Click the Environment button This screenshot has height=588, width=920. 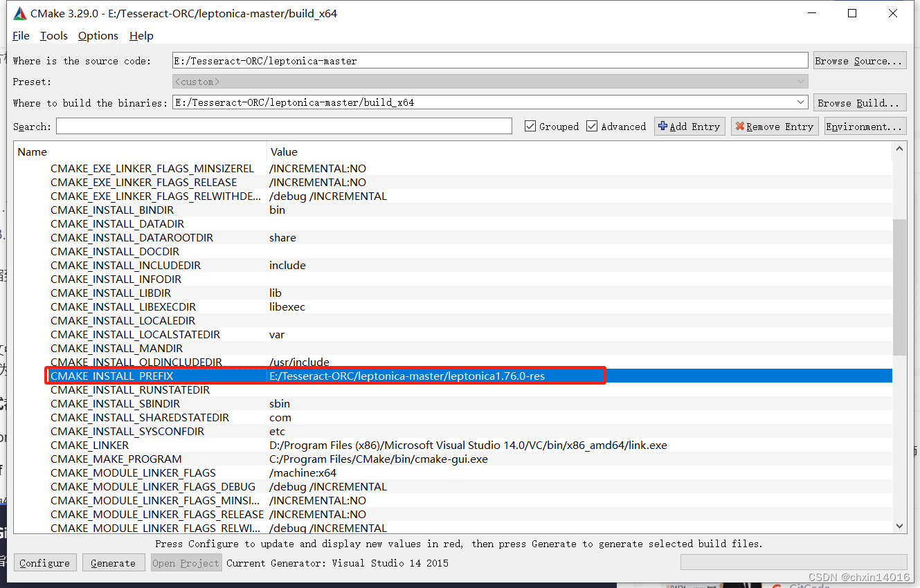tap(865, 127)
